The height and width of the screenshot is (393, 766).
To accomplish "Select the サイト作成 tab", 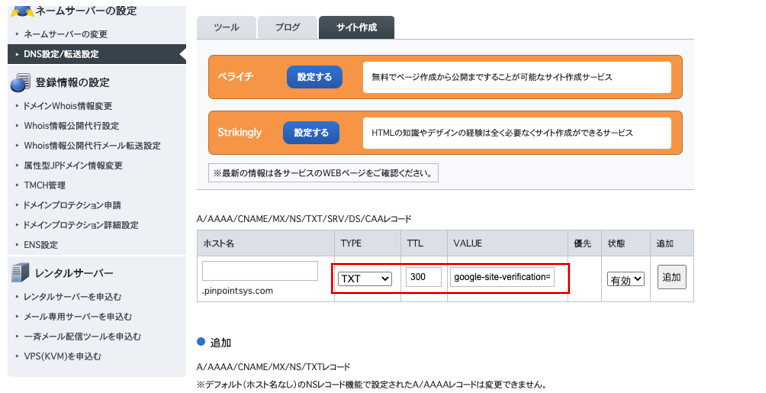I will (x=357, y=27).
